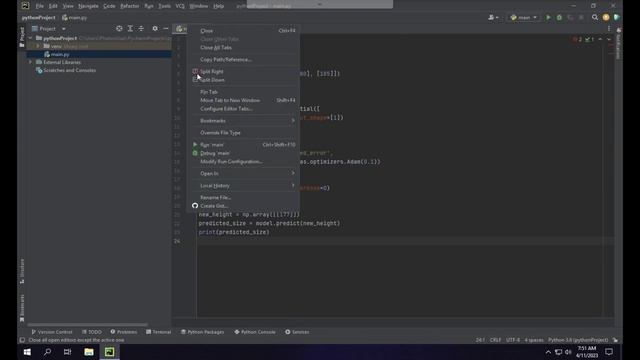The image size is (640, 360).
Task: Open the Python Console tool window
Action: [x=255, y=332]
